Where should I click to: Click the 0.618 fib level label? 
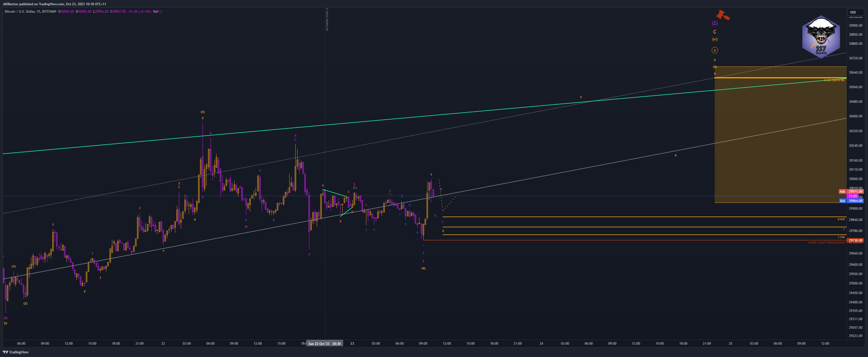click(x=841, y=219)
